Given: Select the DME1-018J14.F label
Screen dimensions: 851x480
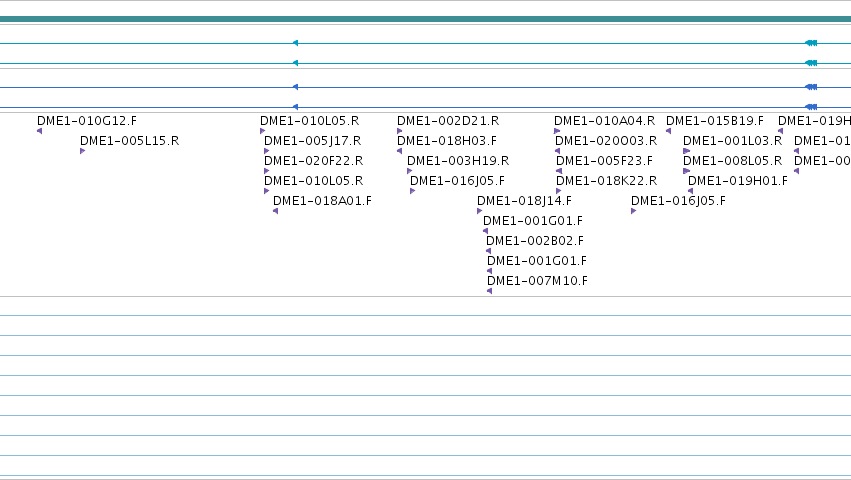Looking at the screenshot, I should [524, 201].
